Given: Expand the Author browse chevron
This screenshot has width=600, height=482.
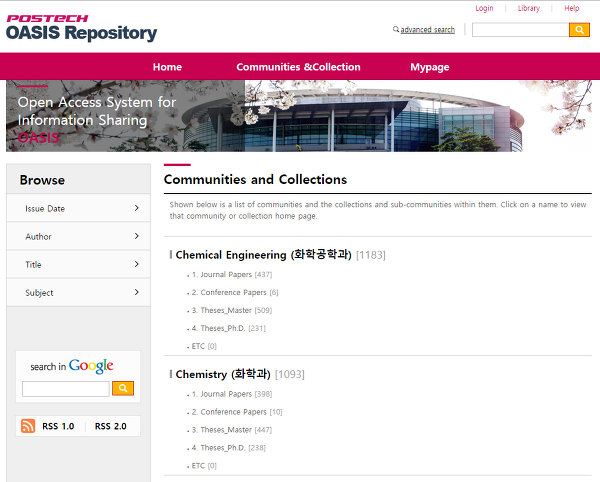Looking at the screenshot, I should coord(137,236).
